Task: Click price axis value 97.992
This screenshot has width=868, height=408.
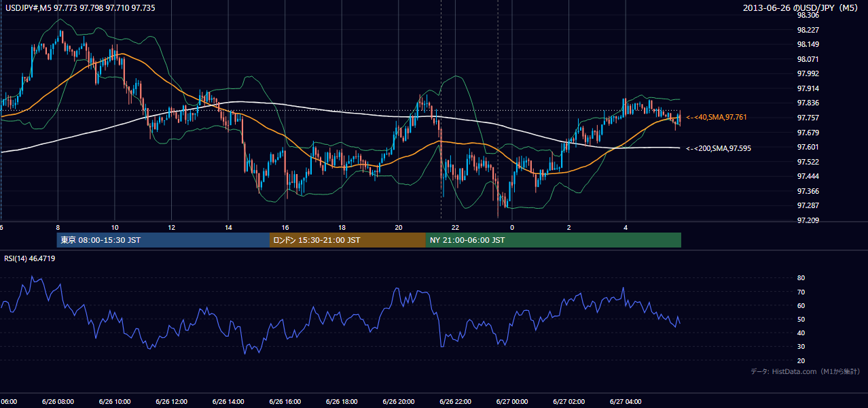Action: pos(808,73)
